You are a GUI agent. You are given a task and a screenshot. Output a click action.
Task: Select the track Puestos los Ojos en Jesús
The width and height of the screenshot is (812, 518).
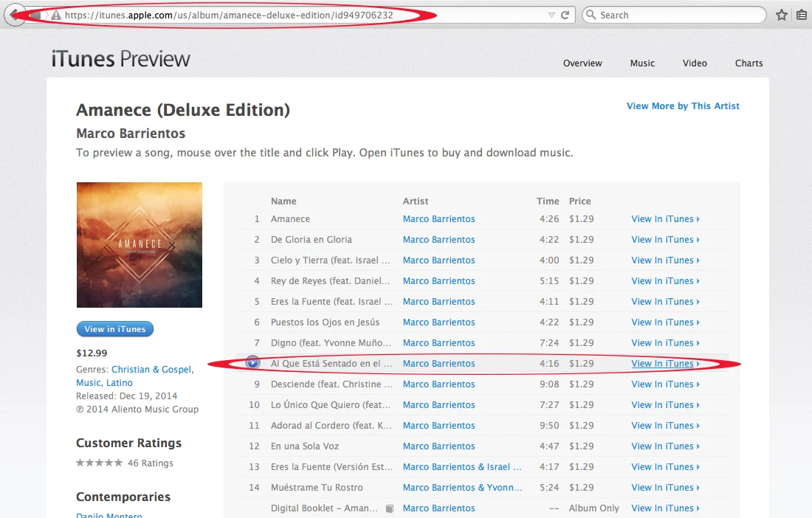coord(325,322)
